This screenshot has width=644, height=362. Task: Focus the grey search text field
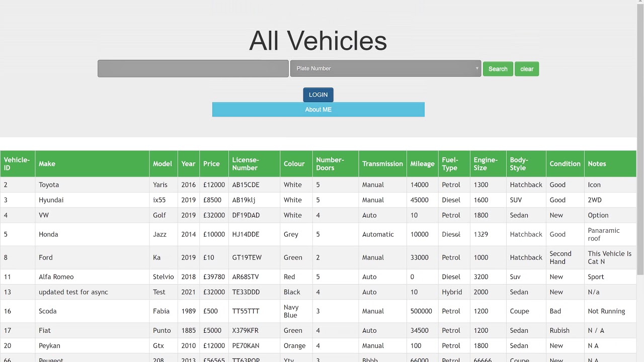tap(193, 68)
